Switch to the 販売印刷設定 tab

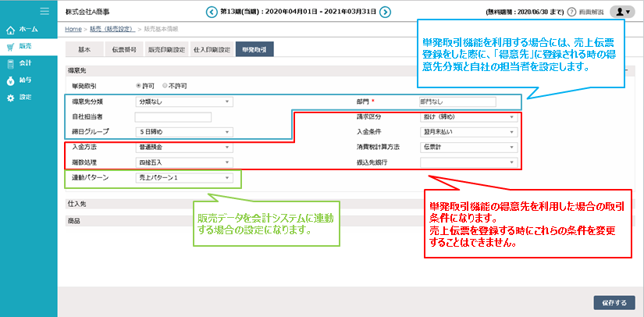[x=167, y=49]
